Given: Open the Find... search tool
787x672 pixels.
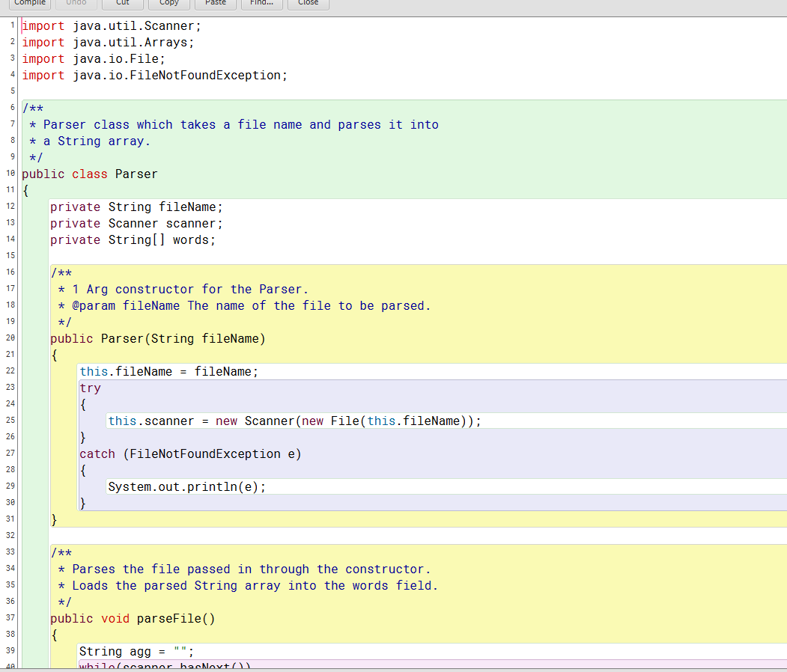Looking at the screenshot, I should pyautogui.click(x=262, y=3).
